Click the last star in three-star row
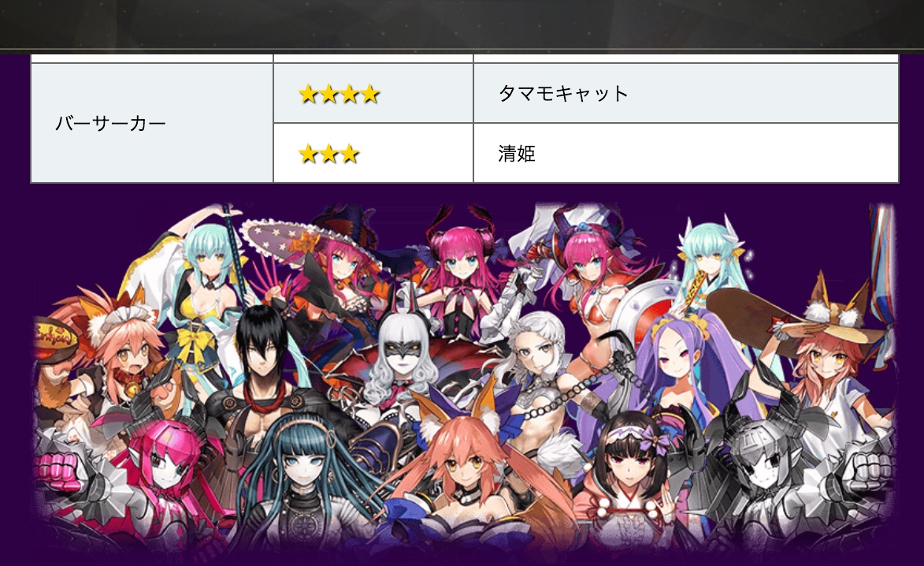924x566 pixels. (350, 154)
